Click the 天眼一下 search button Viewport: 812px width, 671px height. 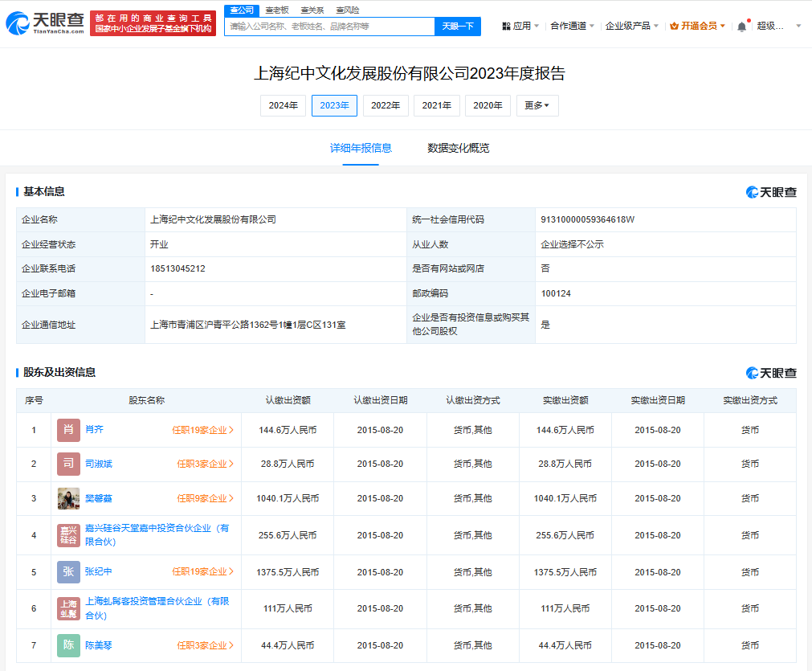pos(458,27)
